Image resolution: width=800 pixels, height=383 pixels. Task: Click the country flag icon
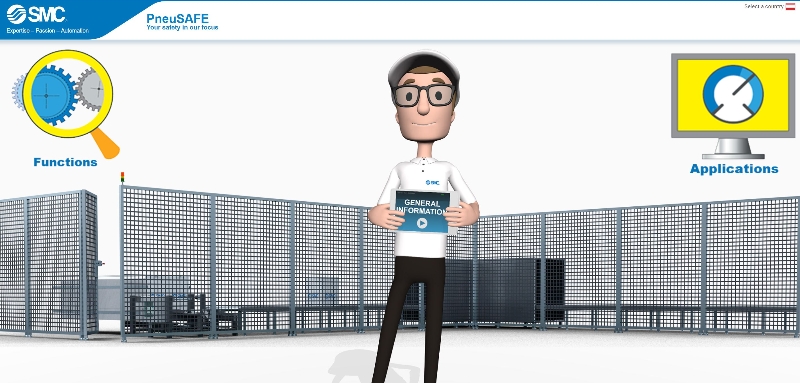(790, 6)
